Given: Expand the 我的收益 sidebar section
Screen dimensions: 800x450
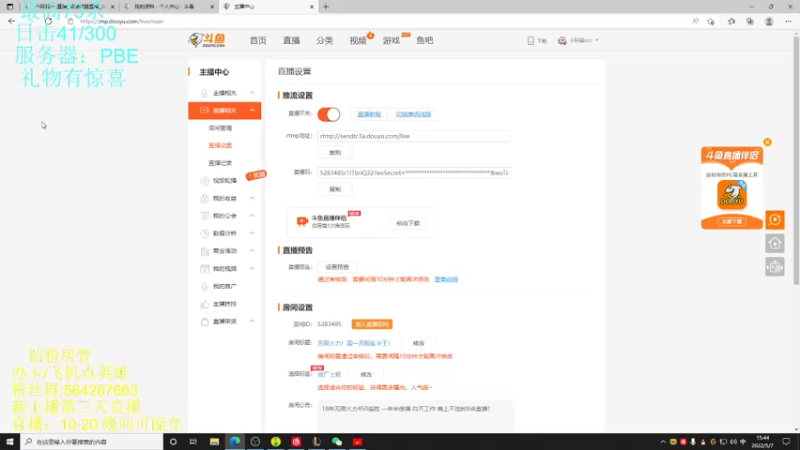Looking at the screenshot, I should click(x=252, y=198).
